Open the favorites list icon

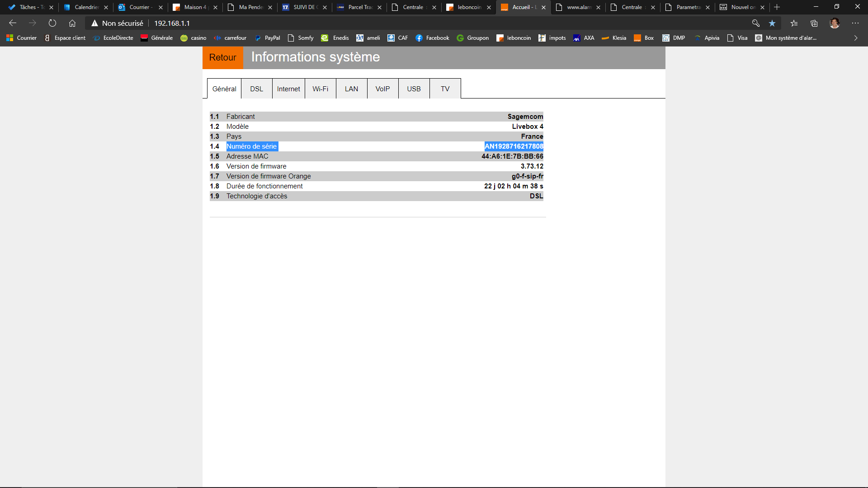click(x=794, y=23)
